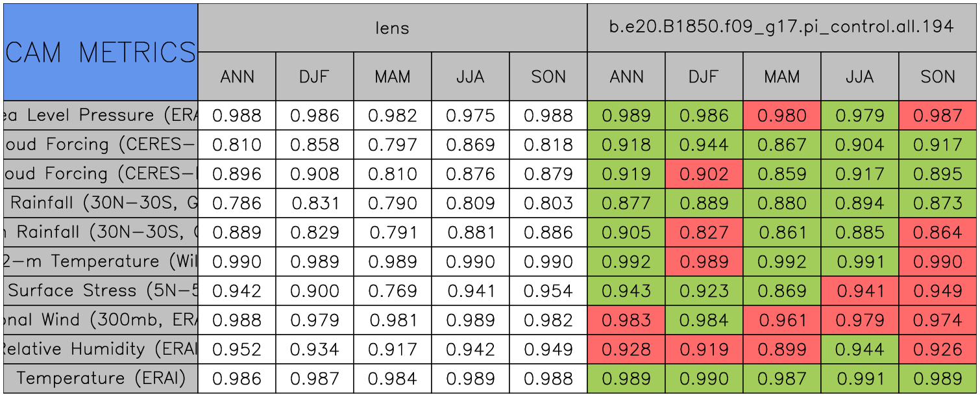This screenshot has height=397, width=980.
Task: Click the green cell showing 0.918
Action: pos(626,144)
